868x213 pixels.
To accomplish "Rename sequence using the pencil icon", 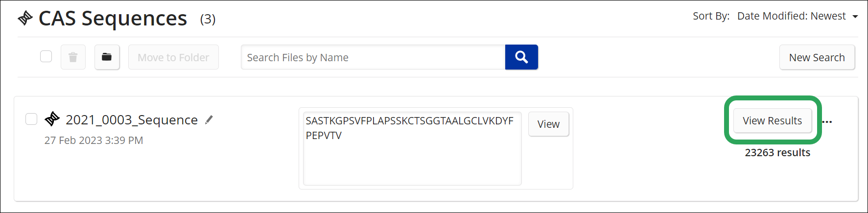I will click(x=209, y=120).
